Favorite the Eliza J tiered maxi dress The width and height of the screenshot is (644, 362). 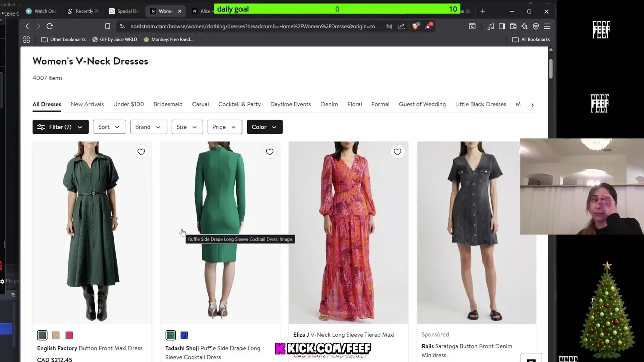[398, 152]
